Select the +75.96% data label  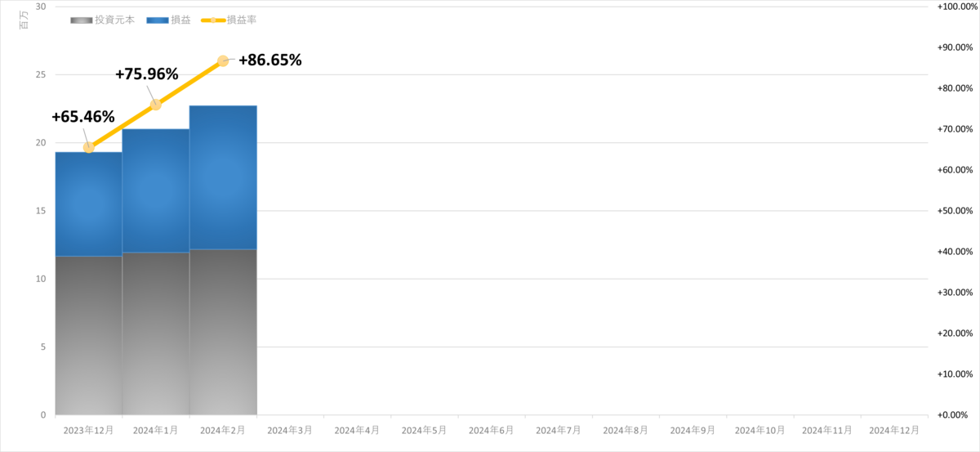pos(147,74)
